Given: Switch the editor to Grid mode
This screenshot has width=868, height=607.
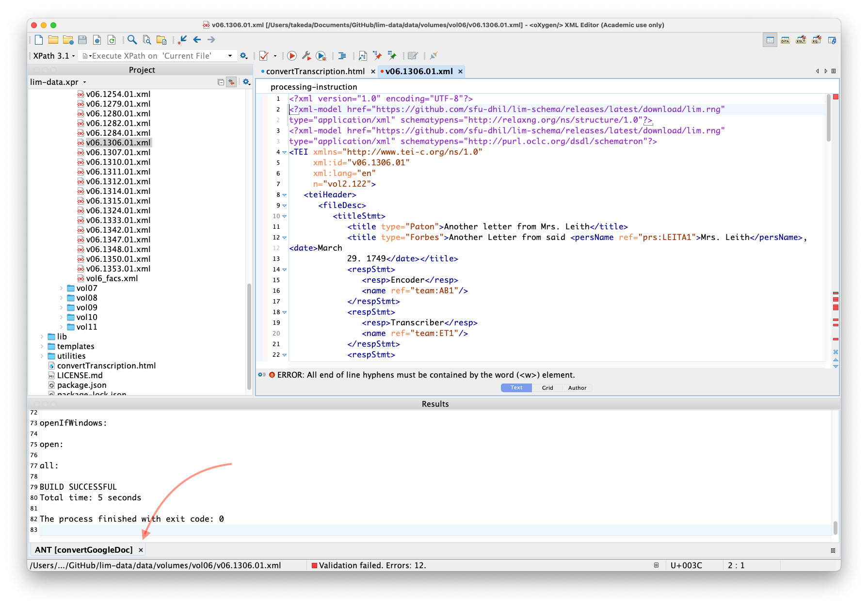Looking at the screenshot, I should pos(547,387).
